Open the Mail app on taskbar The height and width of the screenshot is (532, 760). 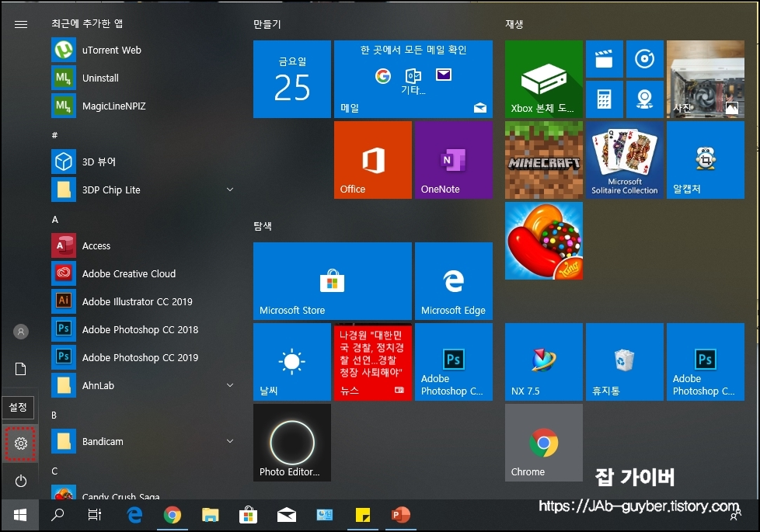click(x=287, y=515)
